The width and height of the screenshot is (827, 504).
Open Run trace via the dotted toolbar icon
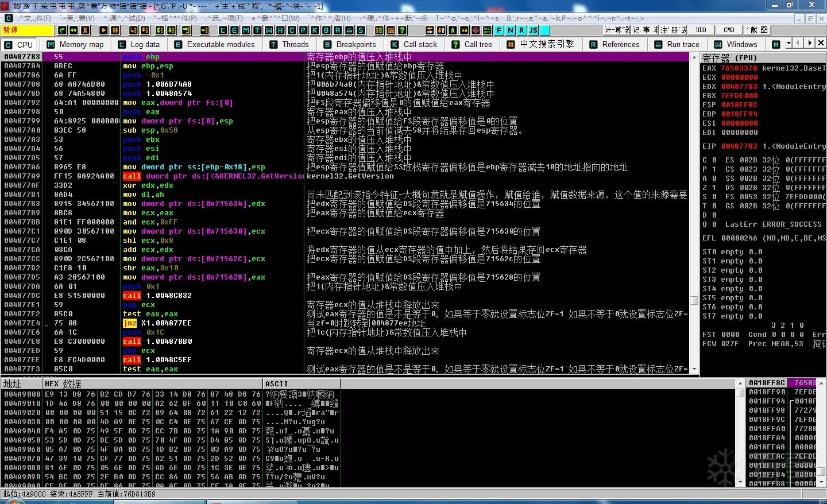coord(349,30)
